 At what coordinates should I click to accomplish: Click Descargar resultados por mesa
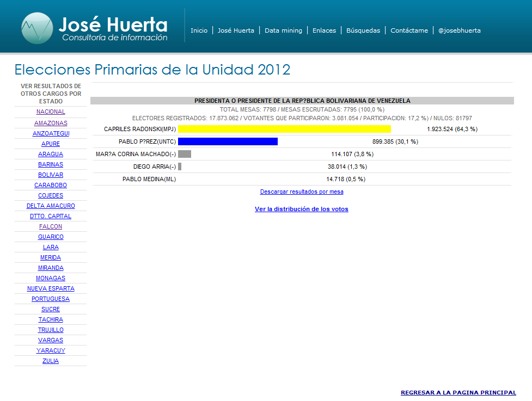pos(301,192)
